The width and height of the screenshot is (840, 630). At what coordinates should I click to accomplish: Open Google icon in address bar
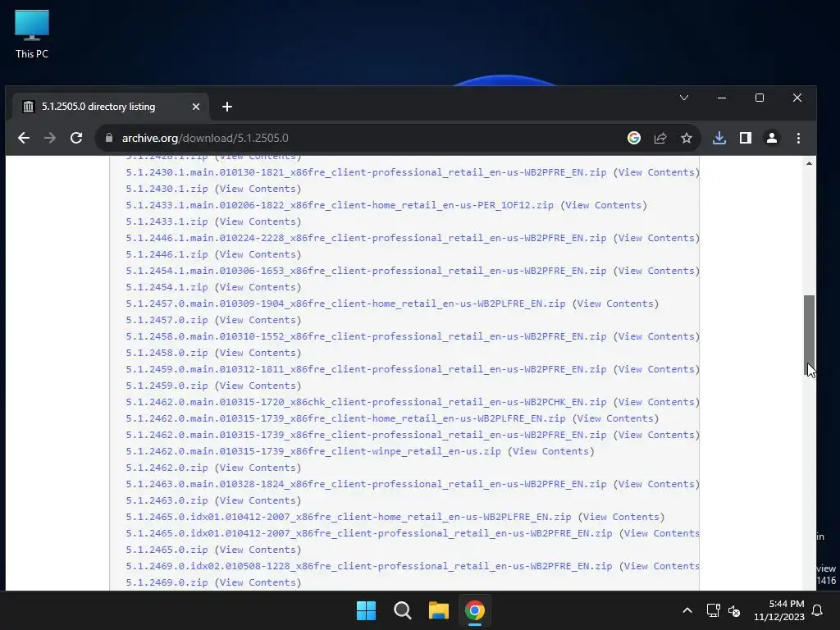[634, 138]
